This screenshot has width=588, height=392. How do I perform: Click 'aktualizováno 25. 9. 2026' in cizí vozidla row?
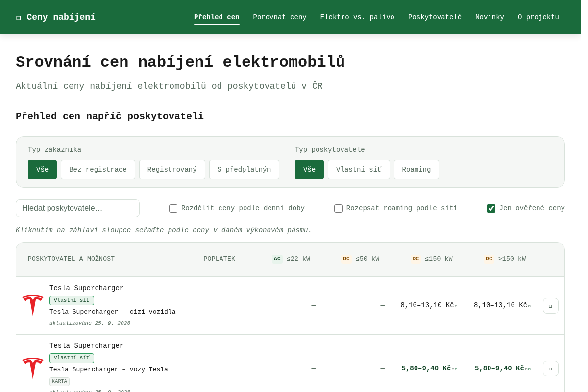click(x=90, y=323)
